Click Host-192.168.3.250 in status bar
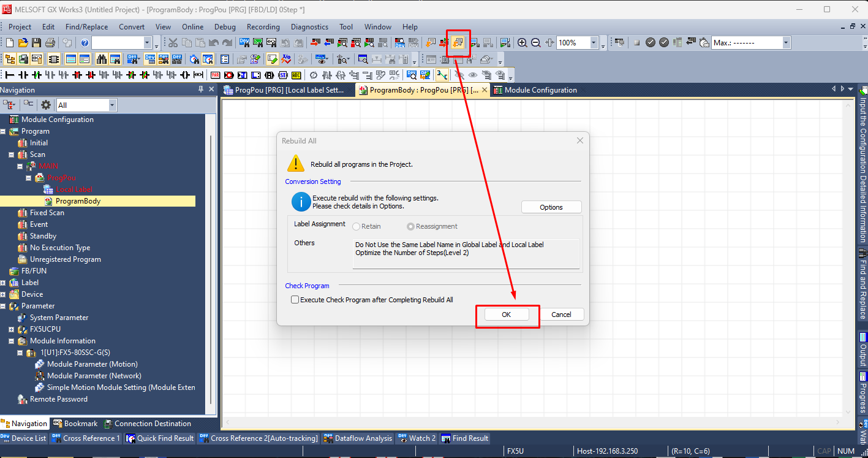The image size is (868, 458). (607, 451)
